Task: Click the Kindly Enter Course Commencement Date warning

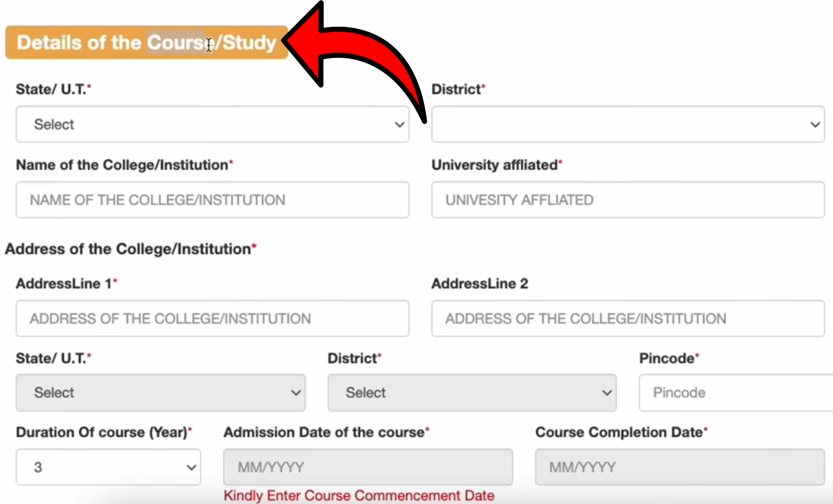Action: [x=358, y=495]
